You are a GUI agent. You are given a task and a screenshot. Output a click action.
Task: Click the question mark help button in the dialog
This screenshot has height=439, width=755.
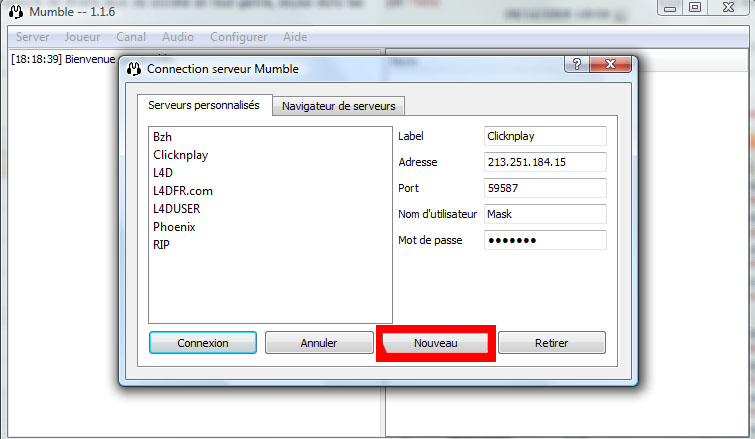(x=576, y=64)
